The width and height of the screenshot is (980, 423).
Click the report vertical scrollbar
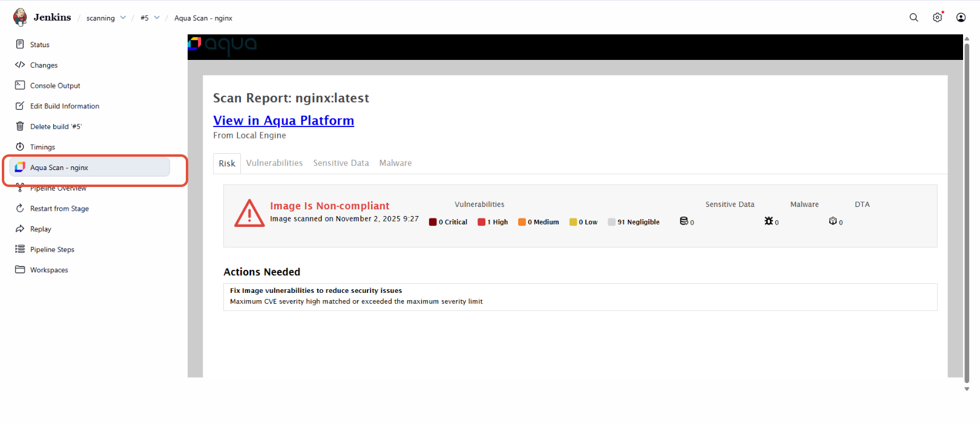coord(967,213)
